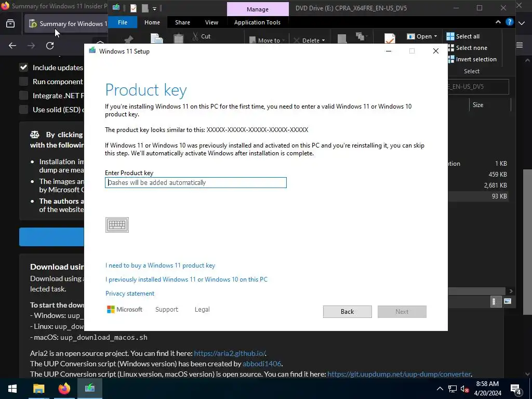Viewport: 532px width, 399px height.
Task: Open the Application Tools tab
Action: point(257,22)
